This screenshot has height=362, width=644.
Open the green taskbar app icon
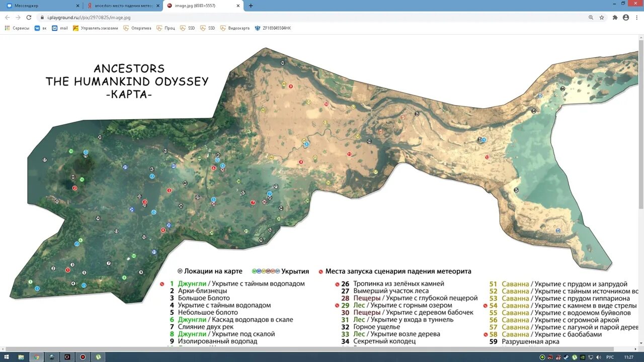click(x=98, y=357)
